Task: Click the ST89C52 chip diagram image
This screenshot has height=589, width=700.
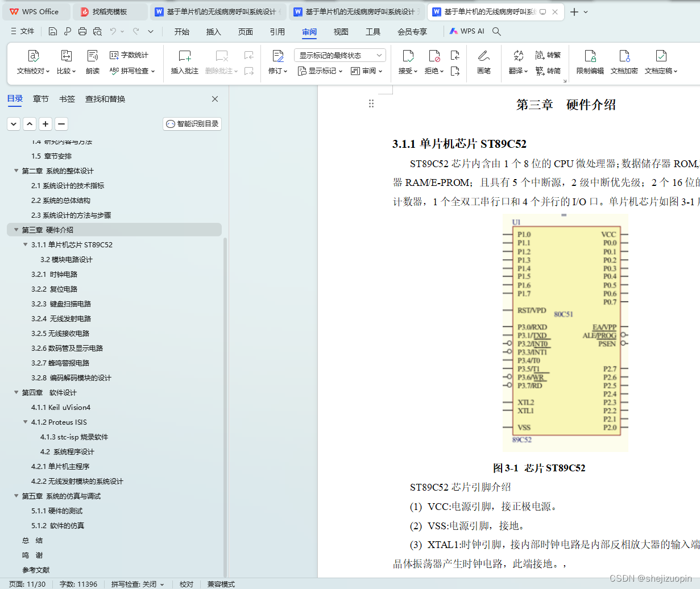Action: tap(566, 332)
